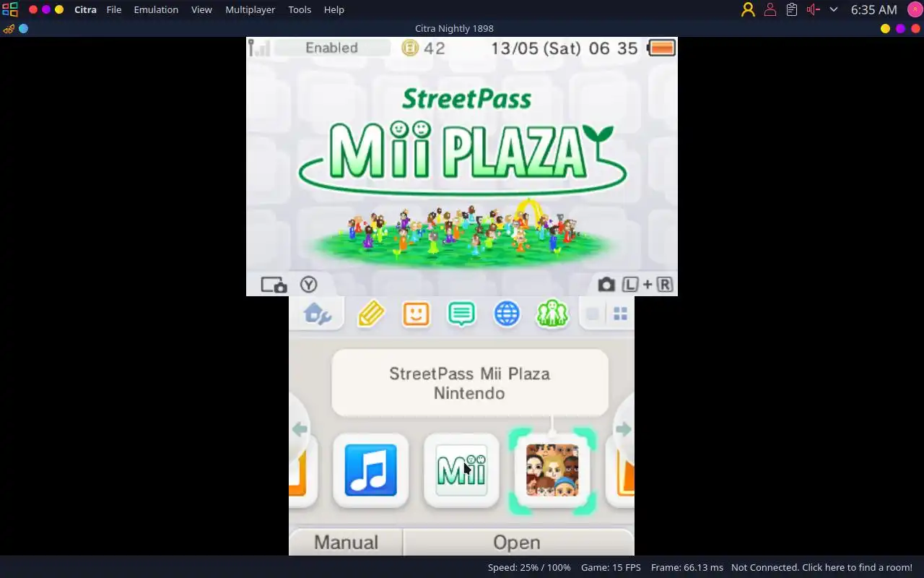Screen dimensions: 924x578
Task: Click the 6:35 AM clock
Action: [x=873, y=9]
